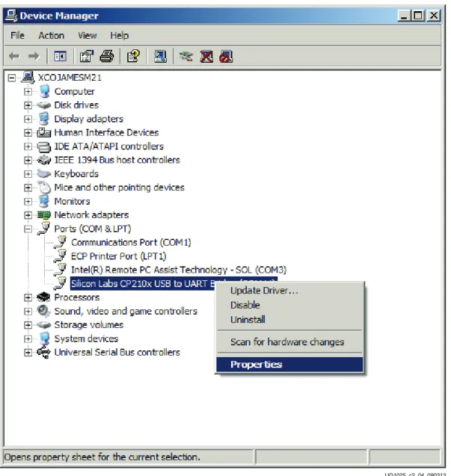Click the Keyboards category icon
The image size is (451, 476).
tap(44, 173)
